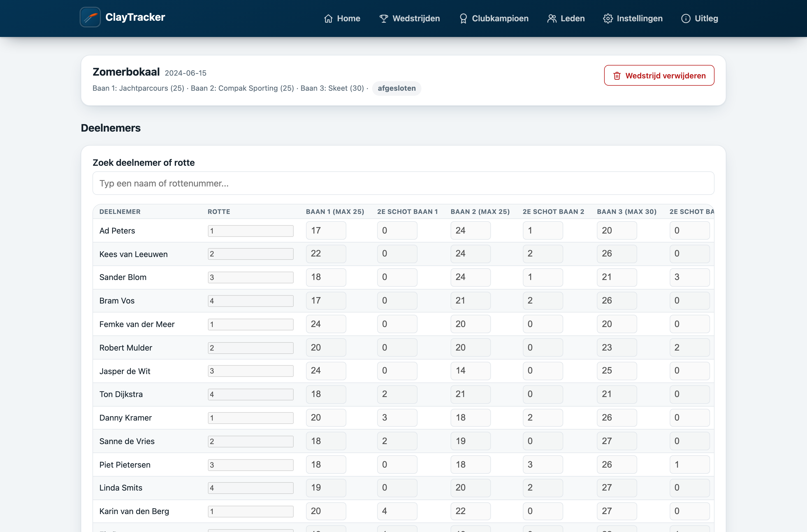This screenshot has height=532, width=807.
Task: Click the ClayTracker brand name
Action: coord(135,17)
